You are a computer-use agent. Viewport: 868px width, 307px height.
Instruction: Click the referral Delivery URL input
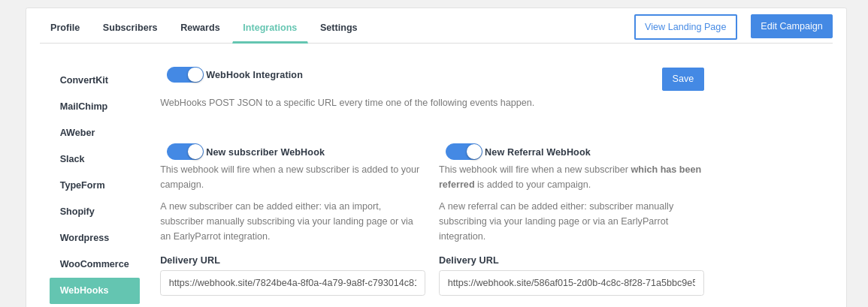click(571, 283)
